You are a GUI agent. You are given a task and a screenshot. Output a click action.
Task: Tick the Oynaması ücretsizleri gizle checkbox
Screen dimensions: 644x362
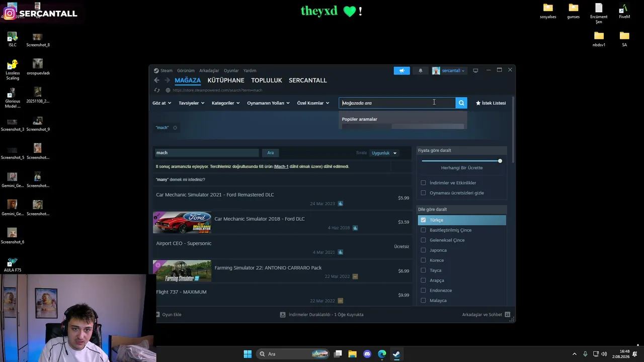coord(423,193)
